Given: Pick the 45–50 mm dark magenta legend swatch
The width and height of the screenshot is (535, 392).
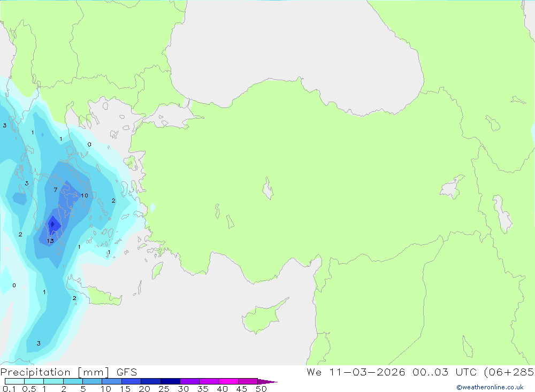Looking at the screenshot, I should tap(248, 381).
